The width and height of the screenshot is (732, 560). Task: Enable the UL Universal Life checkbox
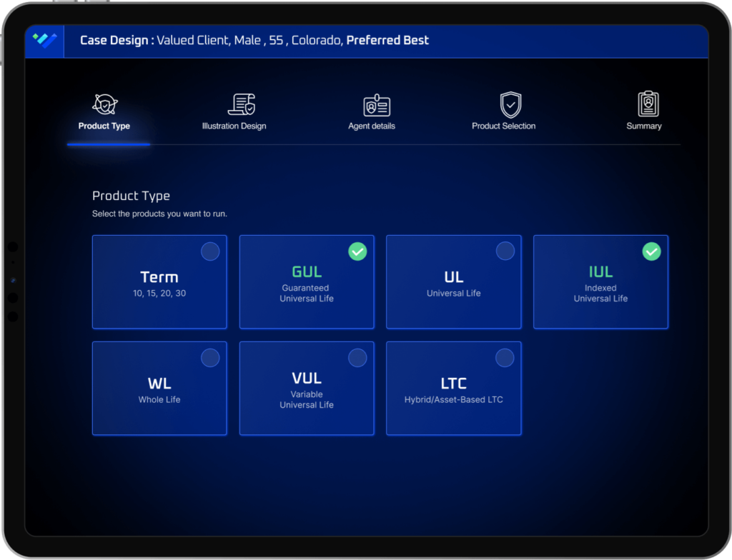tap(505, 251)
